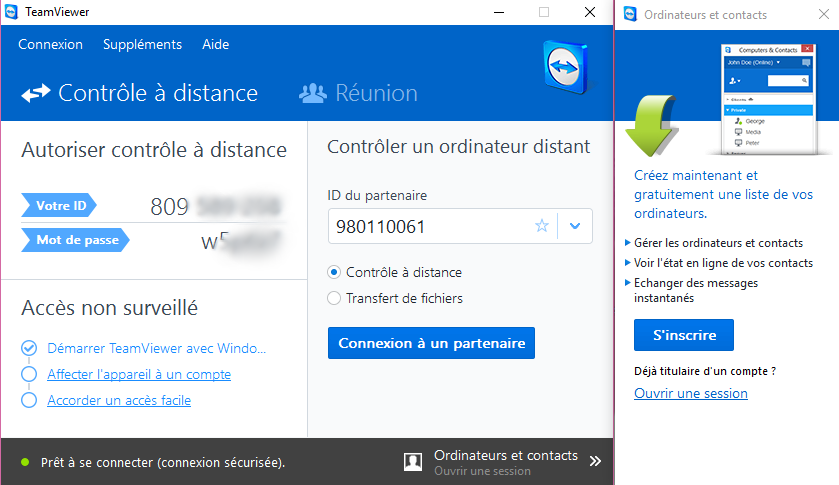Click Créez maintenant et gratuitement heading

click(723, 194)
